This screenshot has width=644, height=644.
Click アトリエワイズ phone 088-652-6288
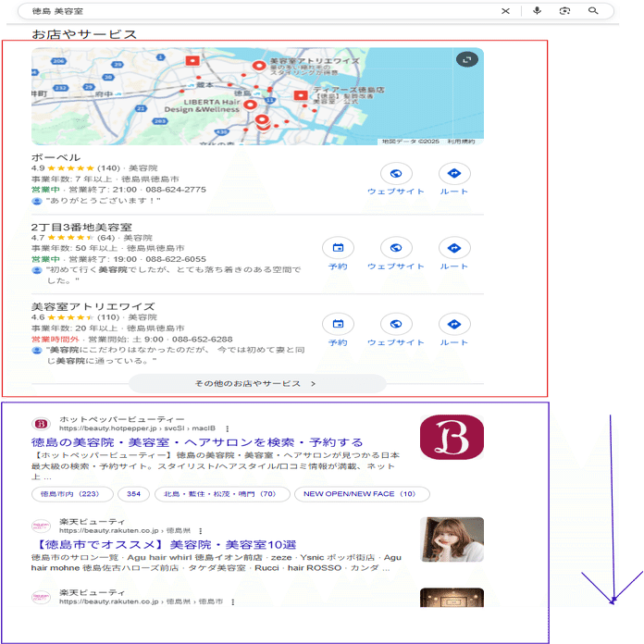coord(203,340)
